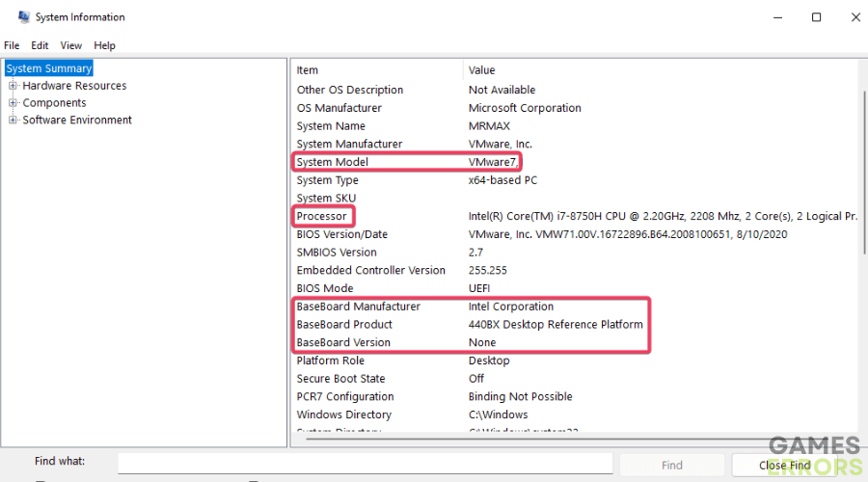Select the BaseBoard Manufacturer row

pos(576,307)
